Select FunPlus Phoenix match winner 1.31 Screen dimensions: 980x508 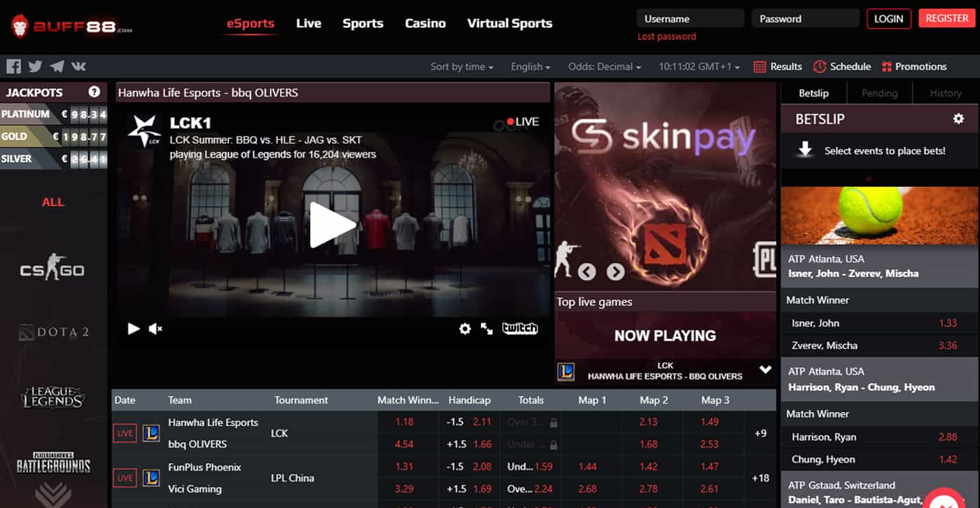(x=405, y=467)
